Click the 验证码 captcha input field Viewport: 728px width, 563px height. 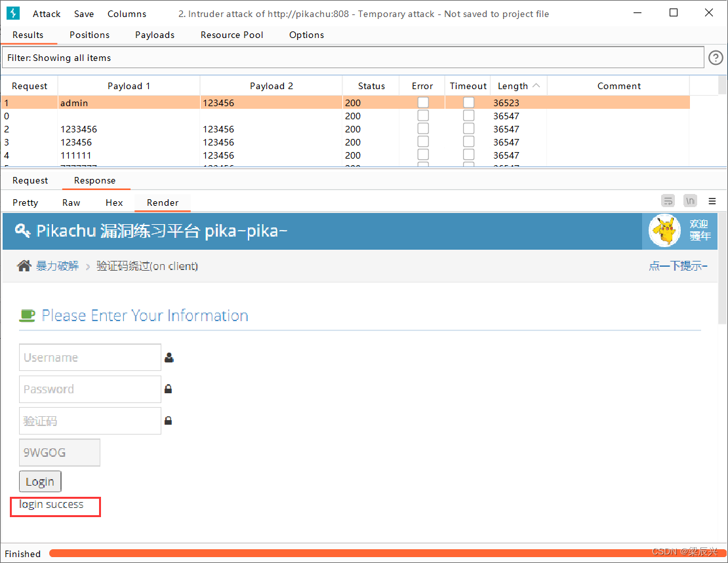pyautogui.click(x=90, y=421)
